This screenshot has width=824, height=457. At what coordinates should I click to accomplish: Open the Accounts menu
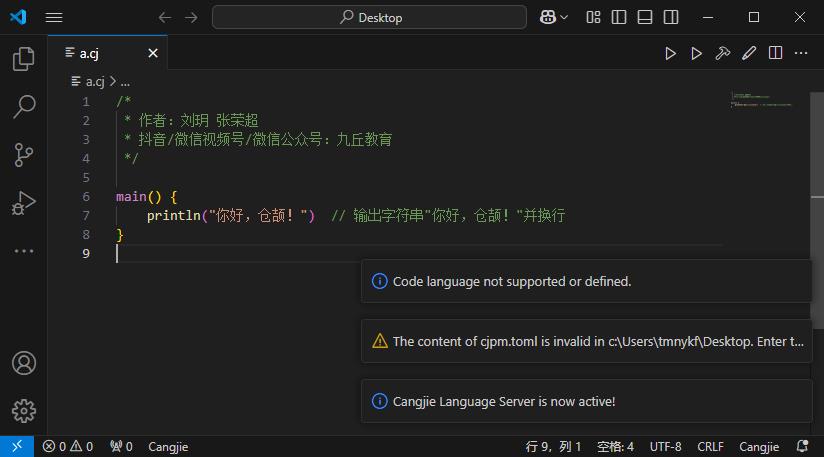[x=24, y=363]
